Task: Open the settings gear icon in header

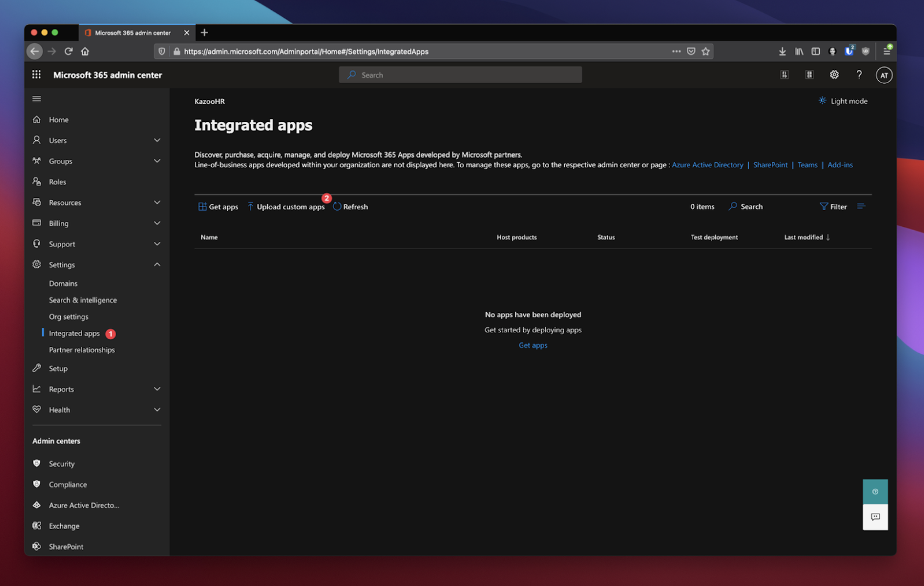Action: [834, 75]
